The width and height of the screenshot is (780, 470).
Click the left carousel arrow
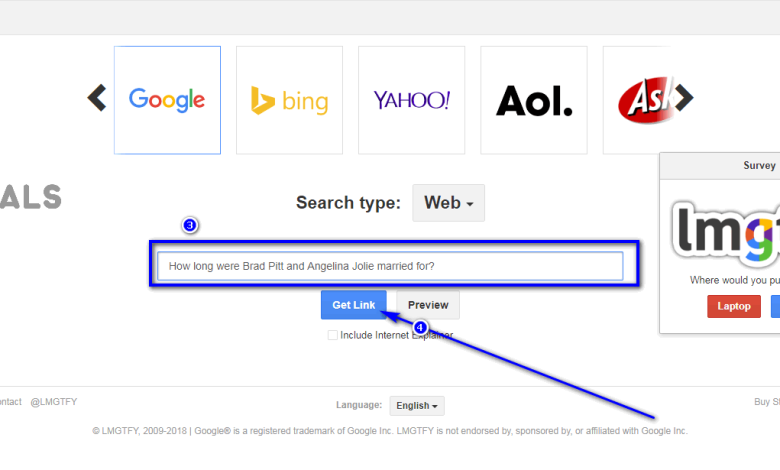click(97, 98)
